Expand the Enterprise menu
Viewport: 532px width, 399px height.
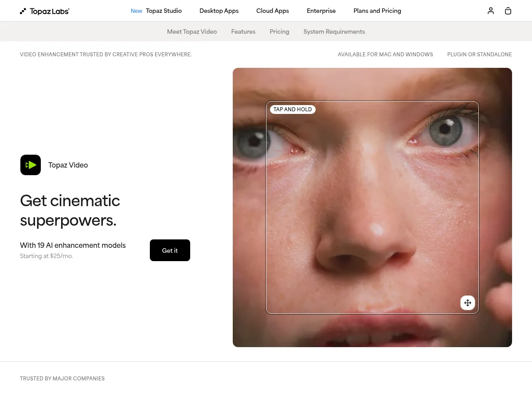pyautogui.click(x=321, y=11)
